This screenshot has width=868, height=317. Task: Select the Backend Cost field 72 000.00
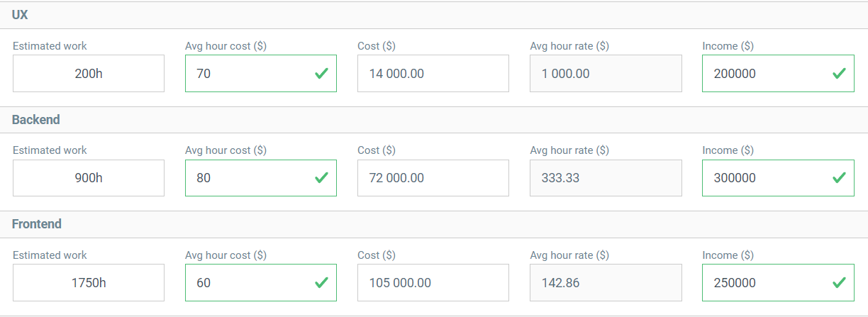(433, 178)
